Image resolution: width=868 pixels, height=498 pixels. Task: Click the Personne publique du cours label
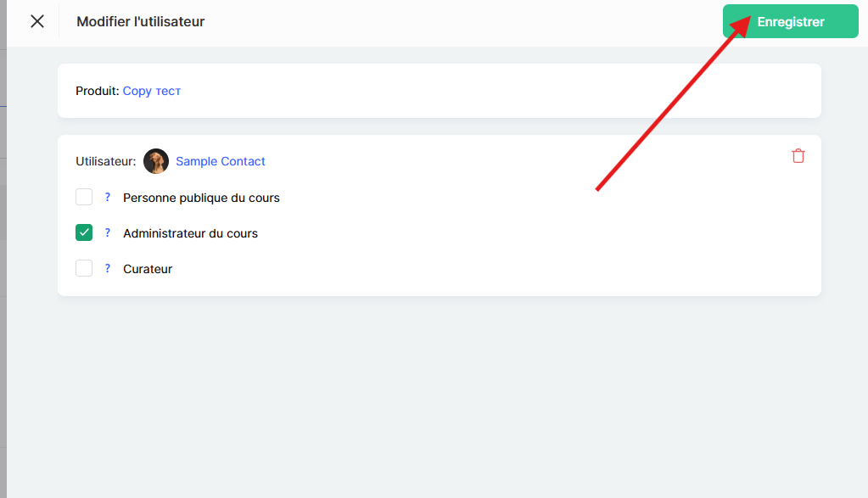tap(201, 198)
